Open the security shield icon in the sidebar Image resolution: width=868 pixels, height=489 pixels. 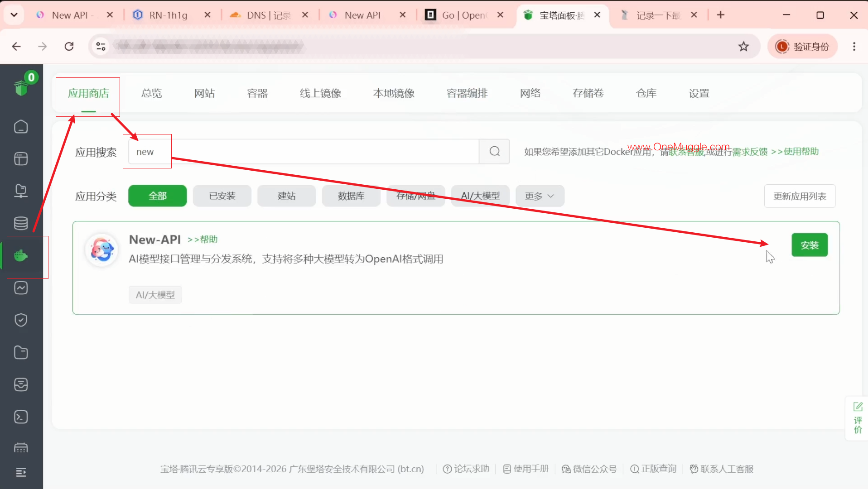pyautogui.click(x=21, y=320)
